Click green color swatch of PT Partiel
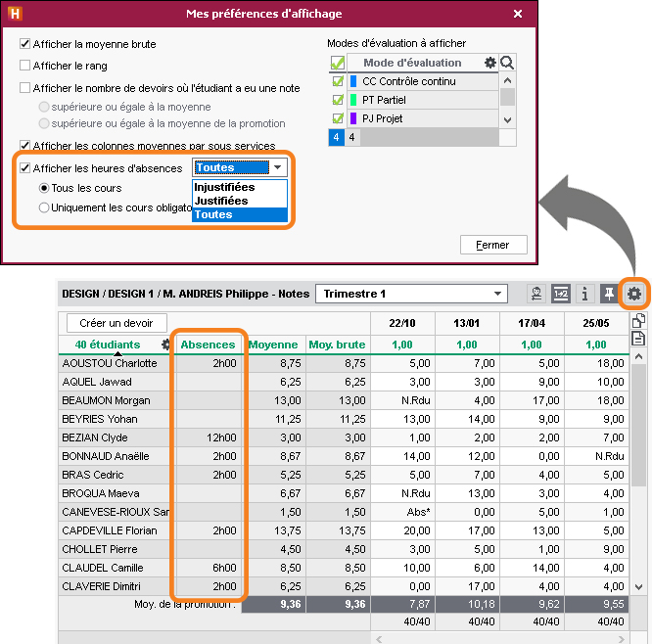Image resolution: width=652 pixels, height=644 pixels. click(x=353, y=100)
